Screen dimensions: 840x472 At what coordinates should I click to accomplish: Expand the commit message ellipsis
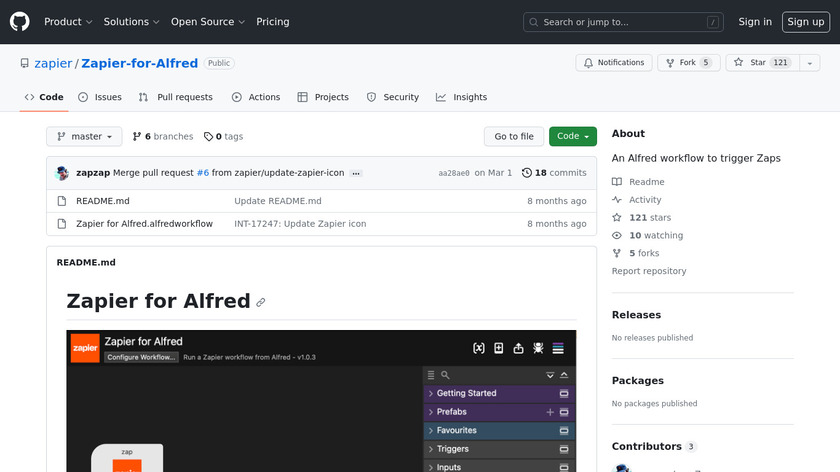[x=356, y=173]
